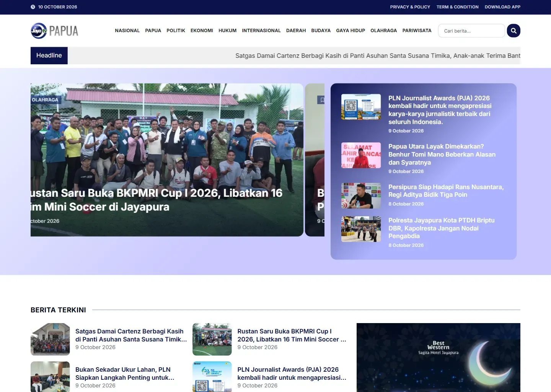Click the search magnifier button
Image resolution: width=551 pixels, height=392 pixels.
coord(514,31)
